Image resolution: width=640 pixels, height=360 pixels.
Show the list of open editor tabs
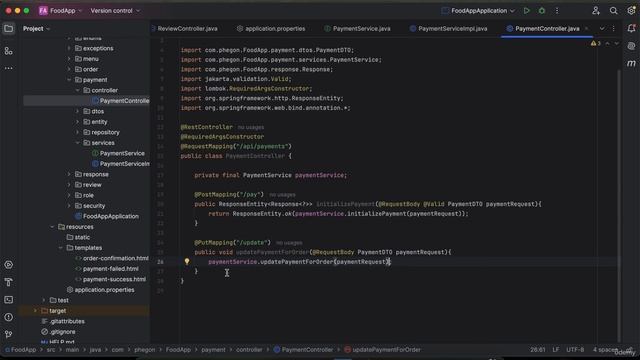pos(602,29)
